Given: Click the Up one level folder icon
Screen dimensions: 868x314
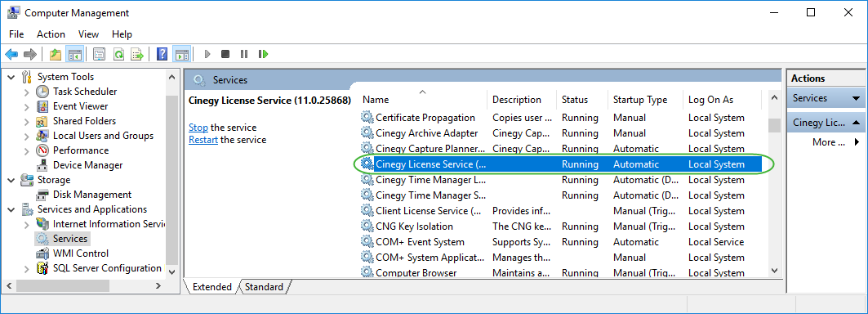Looking at the screenshot, I should coord(56,54).
